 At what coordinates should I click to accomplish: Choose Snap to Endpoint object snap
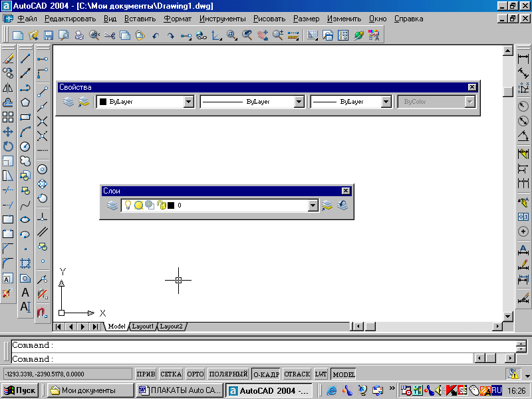point(43,92)
